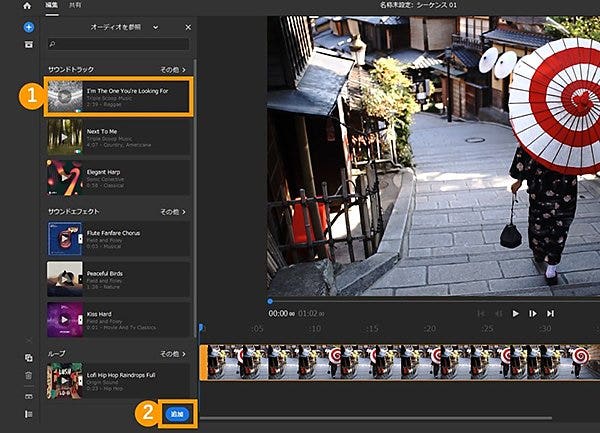Click the duplicate clip icon in left toolbar
The image size is (600, 433).
tap(28, 358)
